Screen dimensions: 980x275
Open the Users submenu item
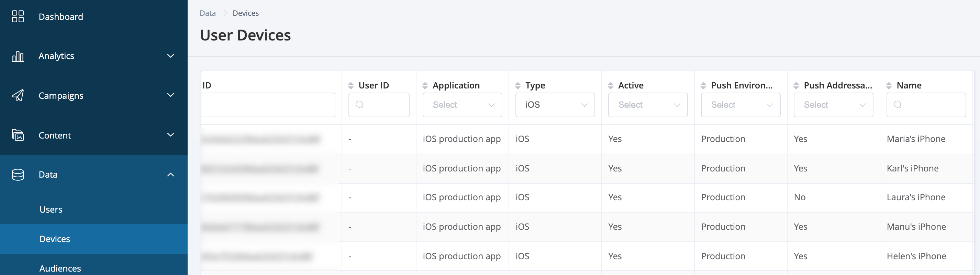pos(51,210)
